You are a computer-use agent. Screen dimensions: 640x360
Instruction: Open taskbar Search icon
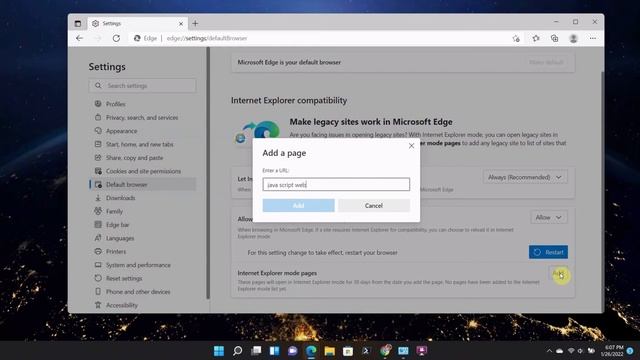pyautogui.click(x=237, y=351)
